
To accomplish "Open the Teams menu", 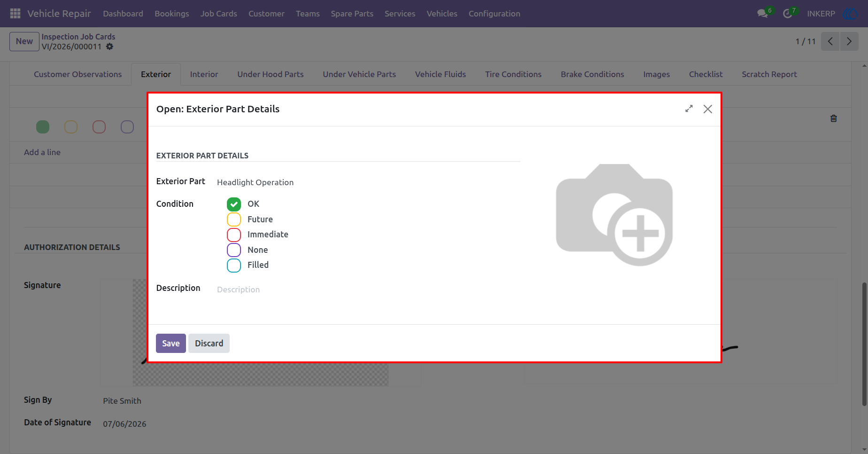I will pyautogui.click(x=308, y=14).
